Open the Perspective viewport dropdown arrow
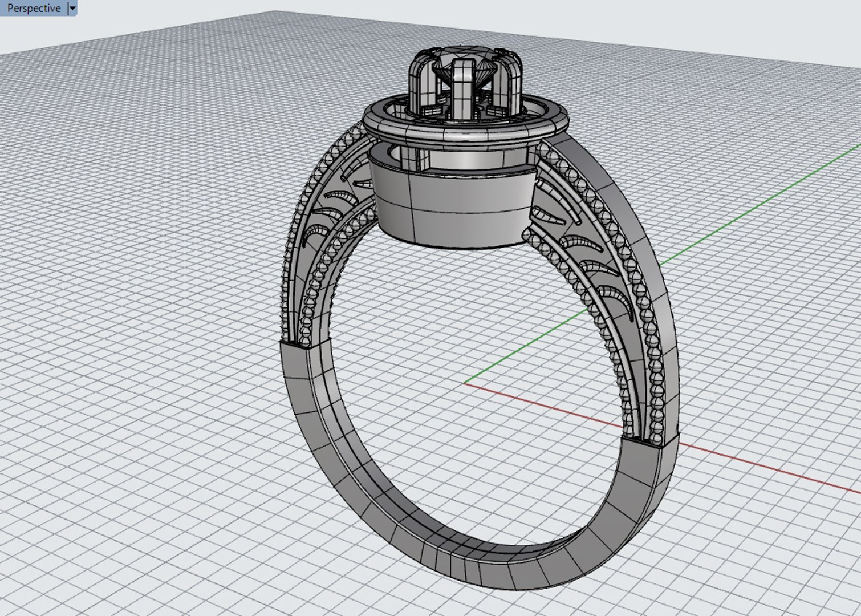The image size is (861, 616). click(x=72, y=9)
